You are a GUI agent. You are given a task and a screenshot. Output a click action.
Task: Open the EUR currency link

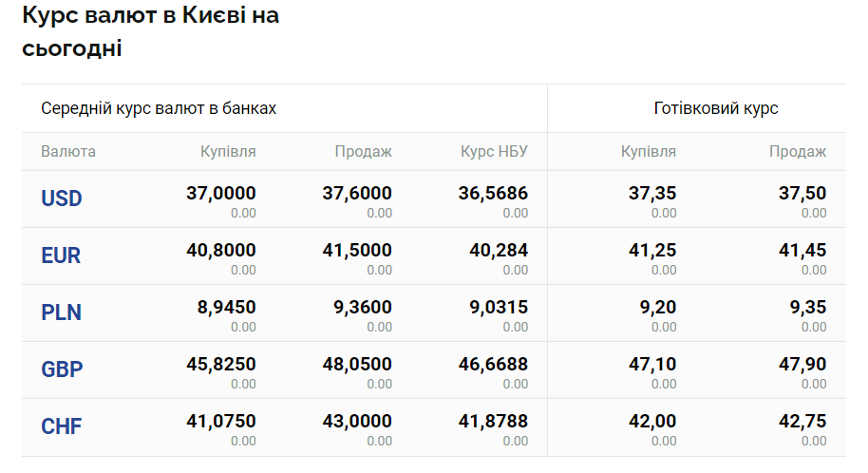point(61,255)
